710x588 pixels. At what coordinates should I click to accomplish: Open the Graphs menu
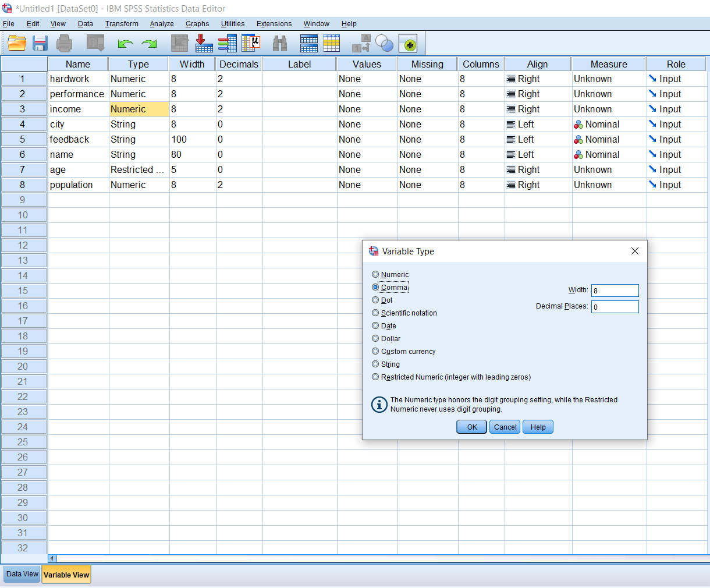tap(197, 24)
